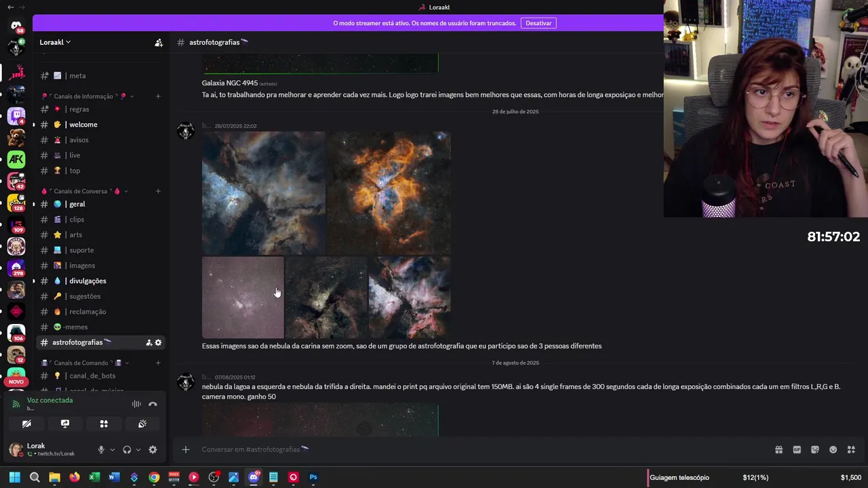868x488 pixels.
Task: Disable streamer mode with Desativar
Action: [538, 23]
